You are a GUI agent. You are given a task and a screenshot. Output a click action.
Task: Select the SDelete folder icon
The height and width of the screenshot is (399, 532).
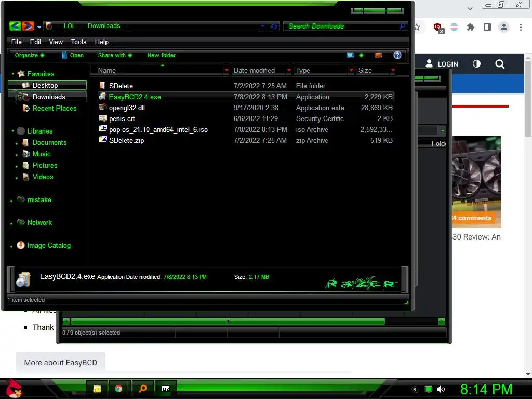pos(102,85)
